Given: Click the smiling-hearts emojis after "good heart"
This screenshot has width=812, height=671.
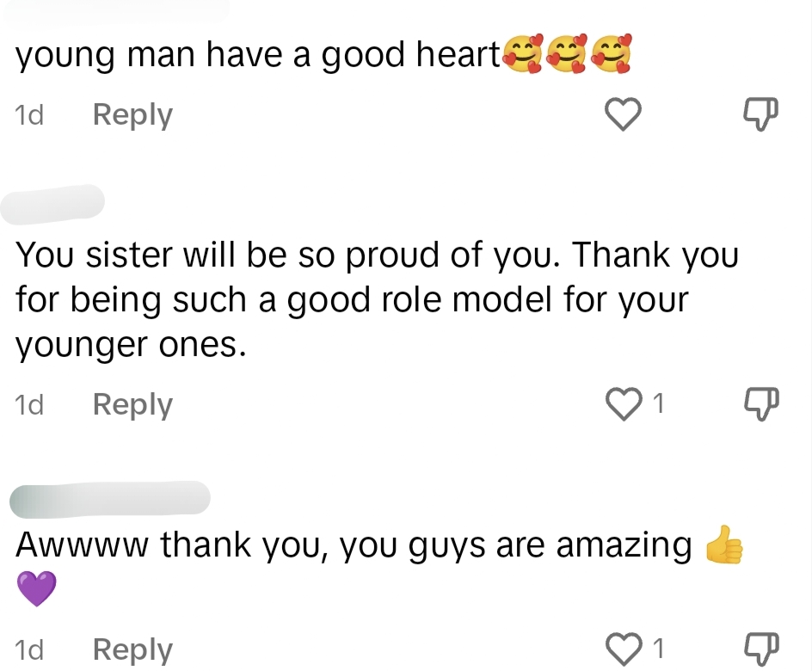Looking at the screenshot, I should [568, 53].
